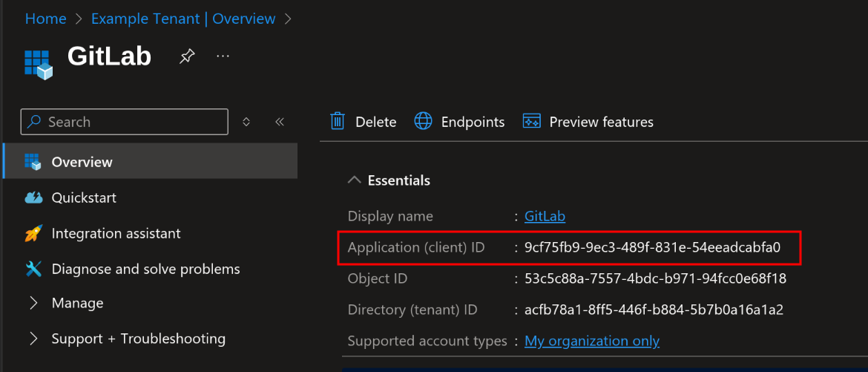Collapse the sidebar with double chevron

point(280,122)
